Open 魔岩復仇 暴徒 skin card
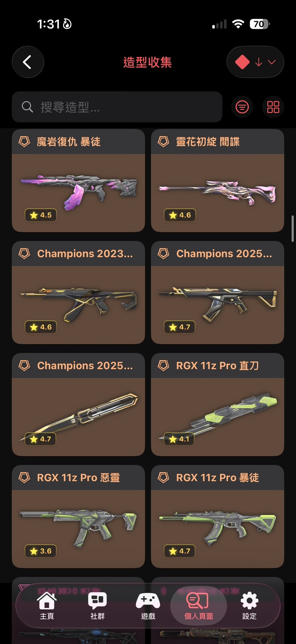 pos(78,180)
